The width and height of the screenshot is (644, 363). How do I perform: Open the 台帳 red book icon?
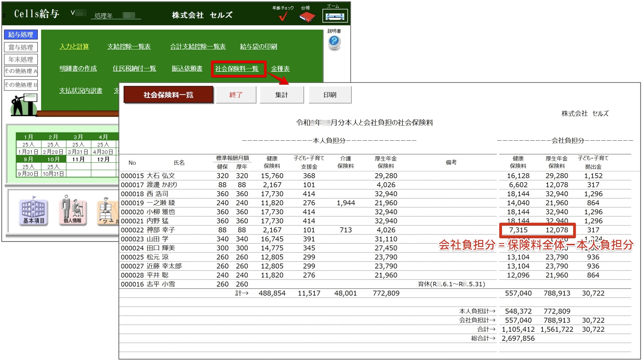[307, 17]
